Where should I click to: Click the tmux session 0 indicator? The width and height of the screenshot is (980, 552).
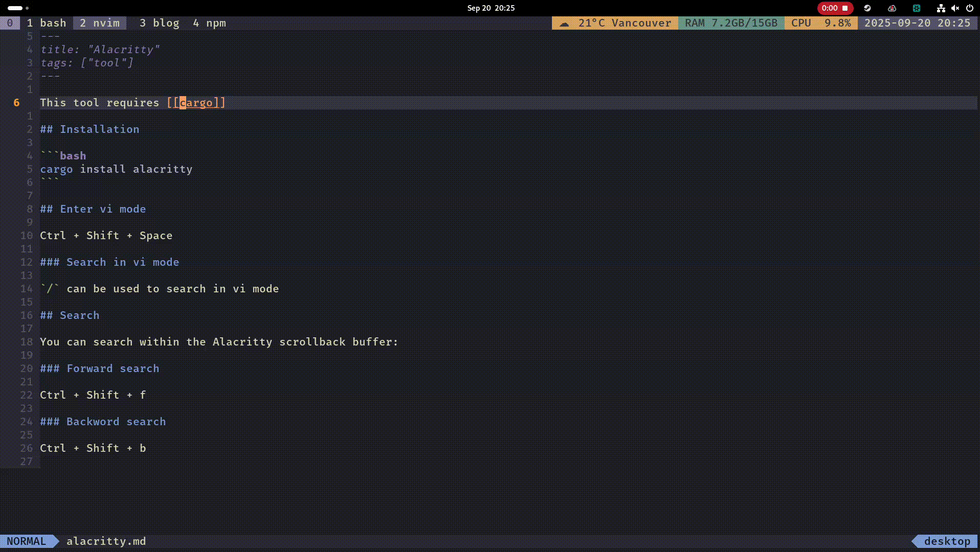tap(10, 23)
